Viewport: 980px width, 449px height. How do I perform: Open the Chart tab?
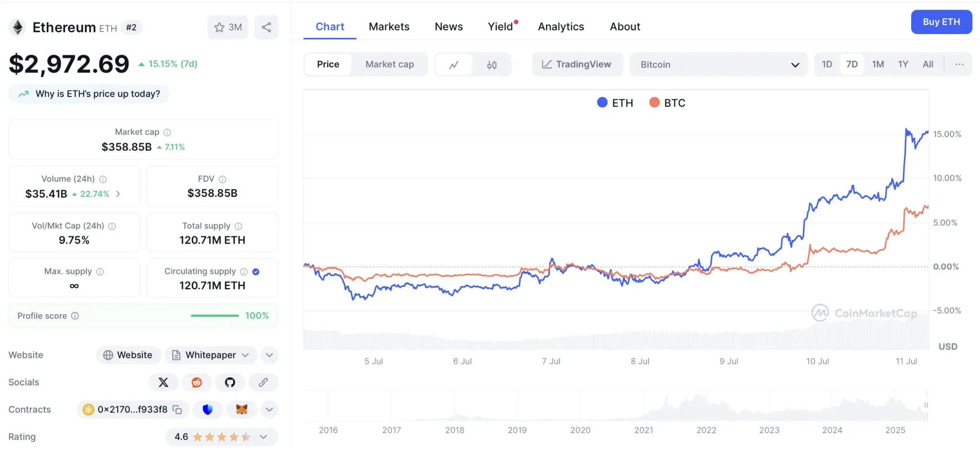point(330,27)
